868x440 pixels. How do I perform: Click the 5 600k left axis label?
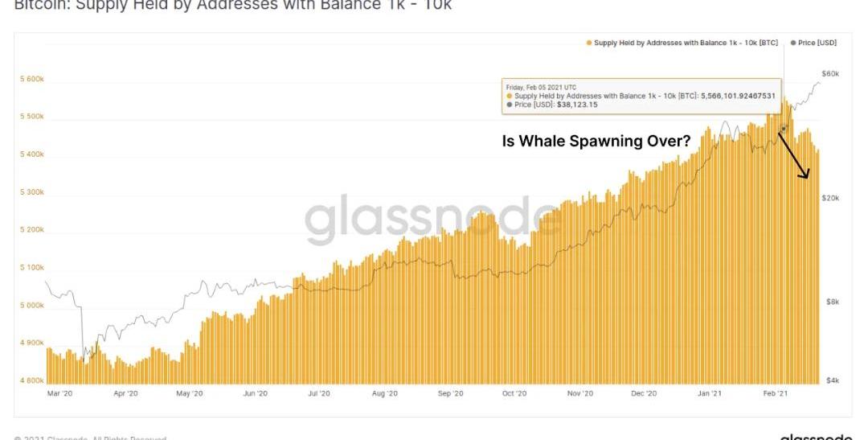pos(31,79)
